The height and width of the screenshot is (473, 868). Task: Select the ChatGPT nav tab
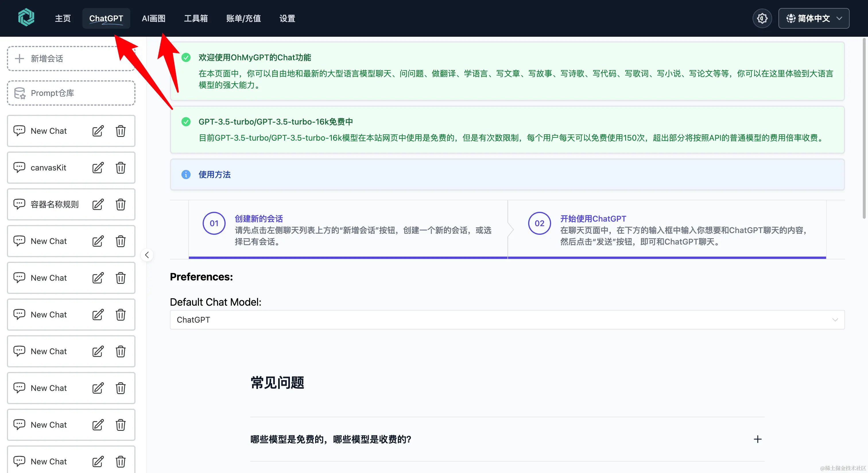click(106, 19)
